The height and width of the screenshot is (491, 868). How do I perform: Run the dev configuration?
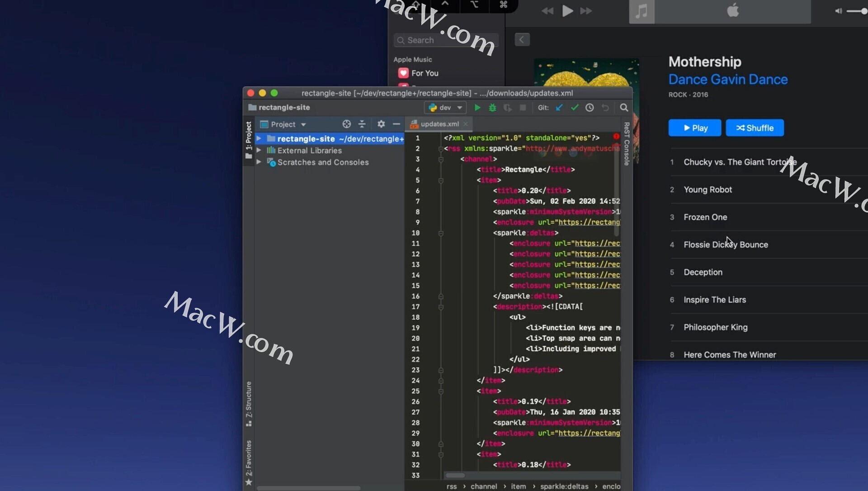(x=477, y=108)
